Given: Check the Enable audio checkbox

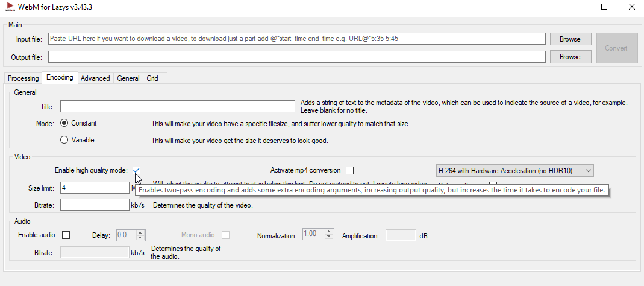Looking at the screenshot, I should (66, 235).
